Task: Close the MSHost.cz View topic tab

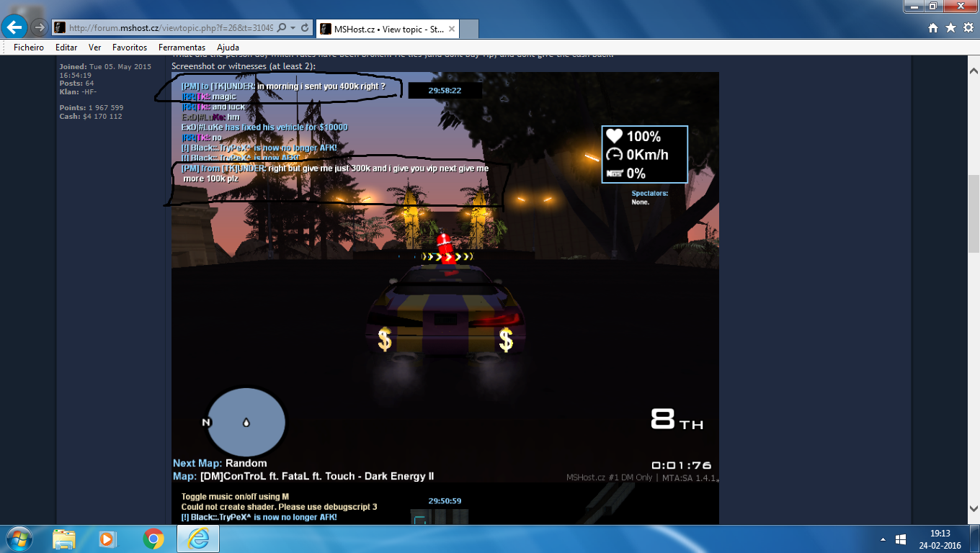Action: tap(451, 29)
